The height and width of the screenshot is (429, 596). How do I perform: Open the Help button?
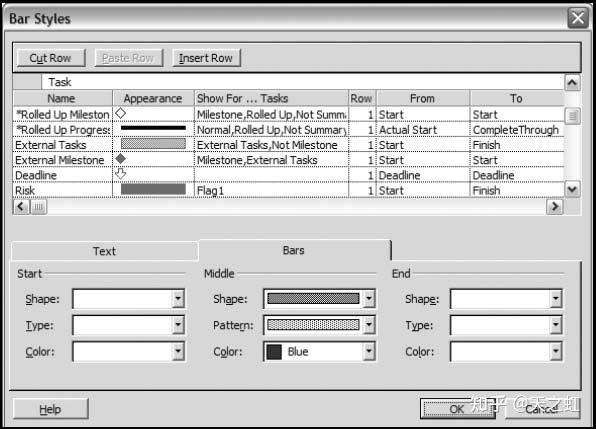point(50,409)
